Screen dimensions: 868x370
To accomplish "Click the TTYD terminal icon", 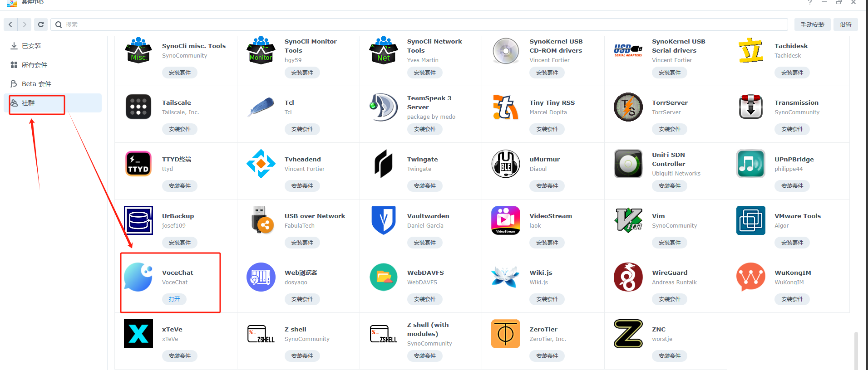I will 138,164.
